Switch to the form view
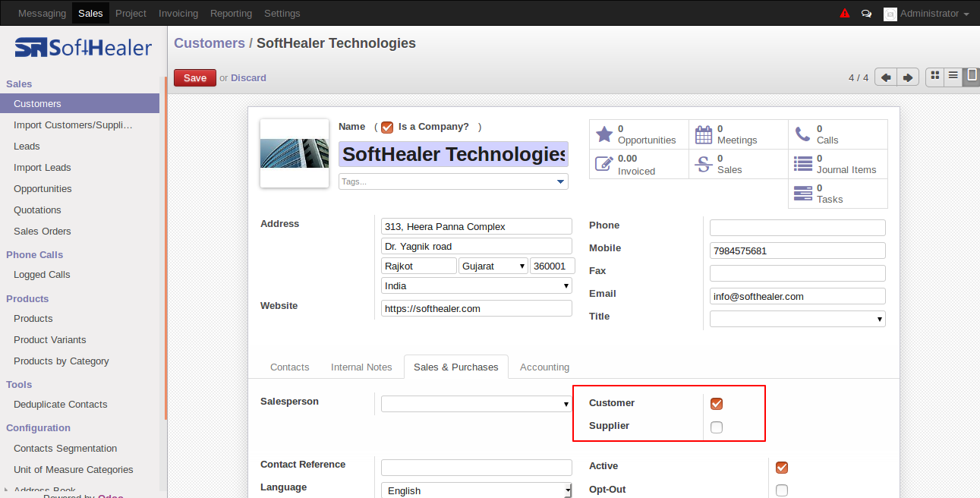Image resolution: width=980 pixels, height=498 pixels. [x=971, y=76]
